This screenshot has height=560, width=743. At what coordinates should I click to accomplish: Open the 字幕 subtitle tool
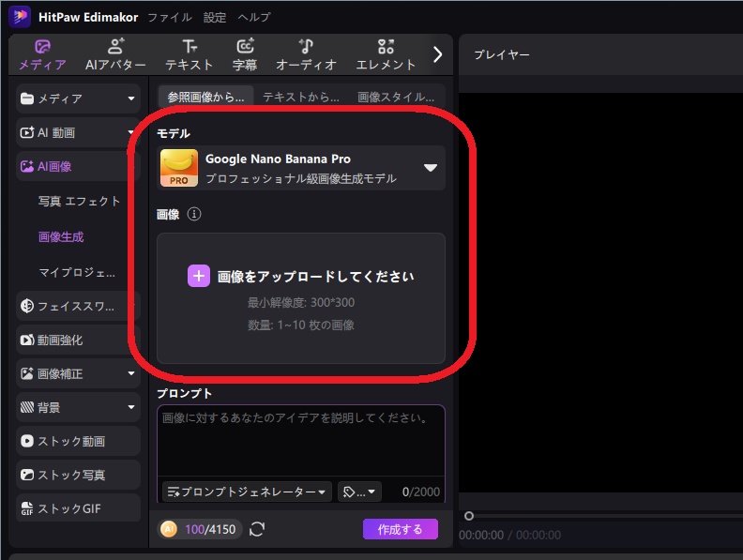(x=245, y=55)
